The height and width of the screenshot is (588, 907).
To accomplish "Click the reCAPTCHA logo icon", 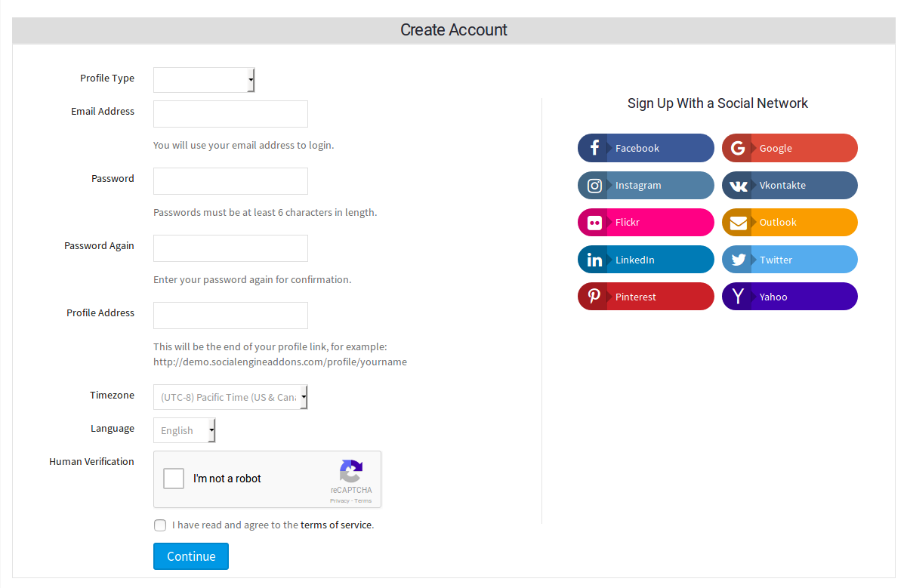I will click(x=351, y=471).
